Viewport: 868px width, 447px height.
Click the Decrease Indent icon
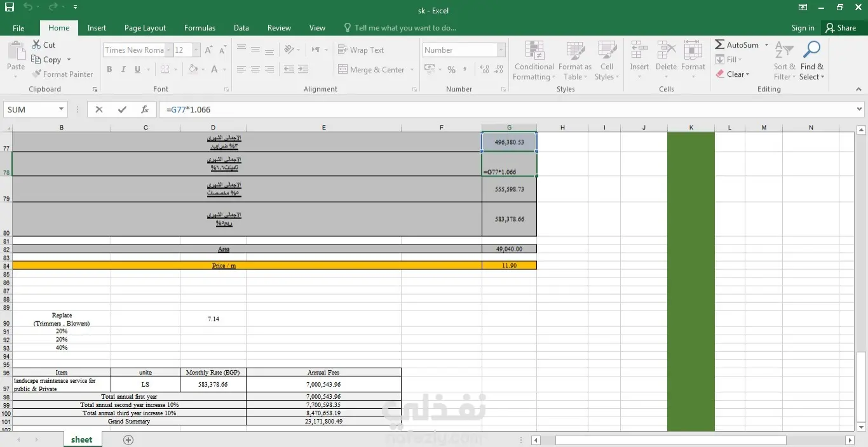click(289, 69)
